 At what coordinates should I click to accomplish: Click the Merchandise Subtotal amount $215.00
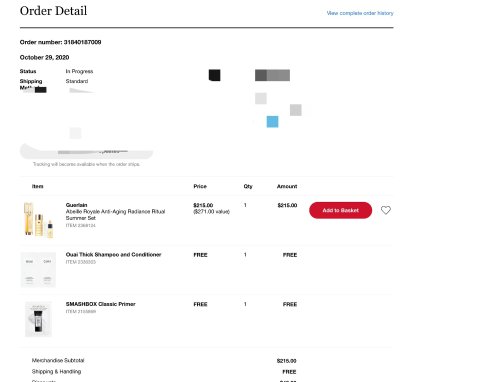[x=287, y=361]
